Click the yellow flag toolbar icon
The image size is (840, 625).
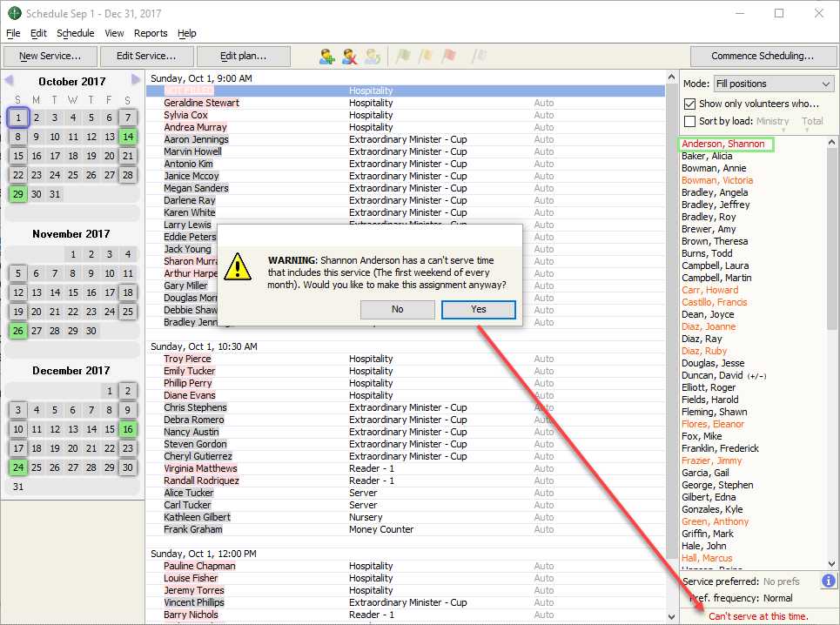pyautogui.click(x=426, y=57)
